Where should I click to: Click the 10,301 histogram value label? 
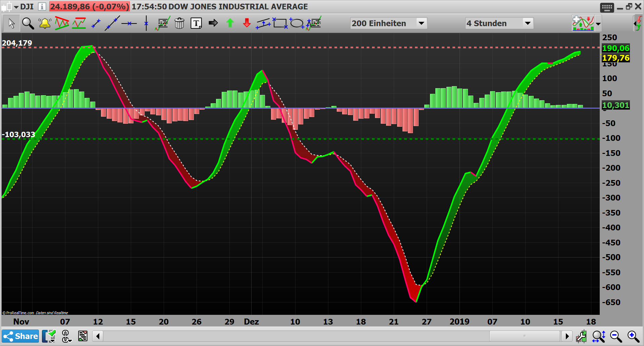pyautogui.click(x=616, y=105)
